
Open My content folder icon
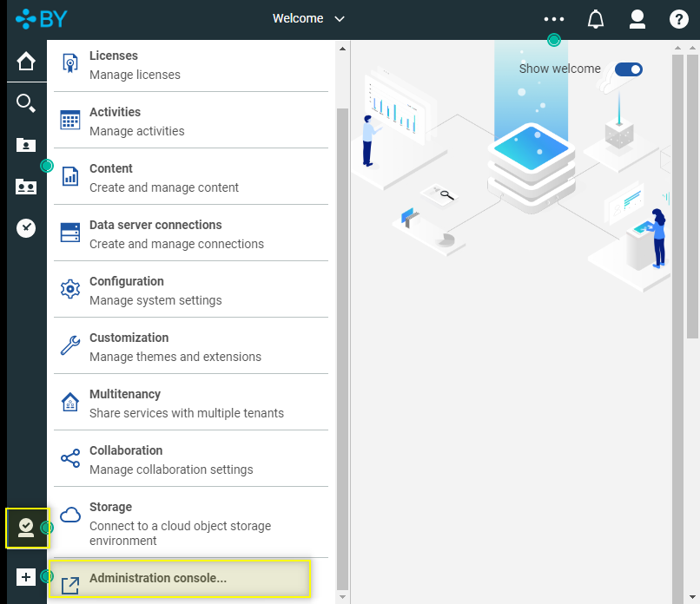tap(26, 145)
